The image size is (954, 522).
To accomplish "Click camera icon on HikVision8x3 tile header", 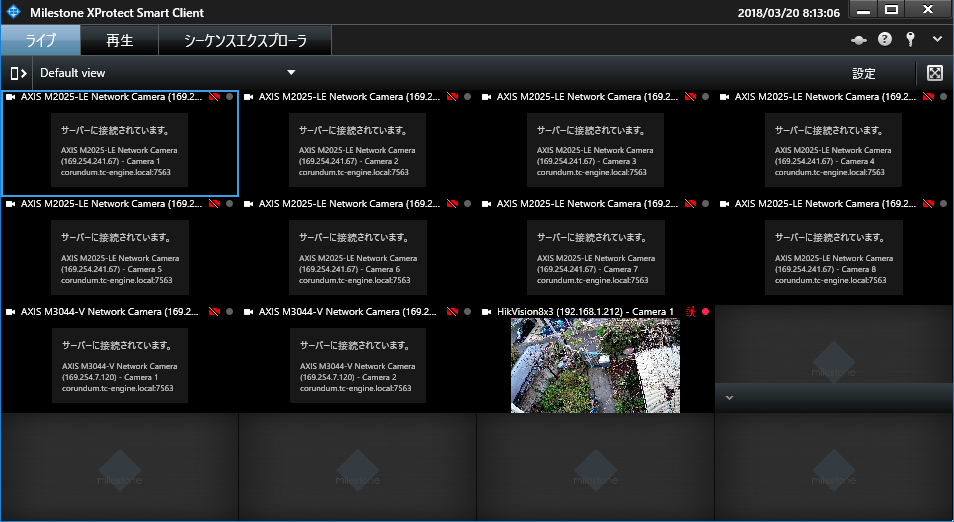I will click(486, 311).
